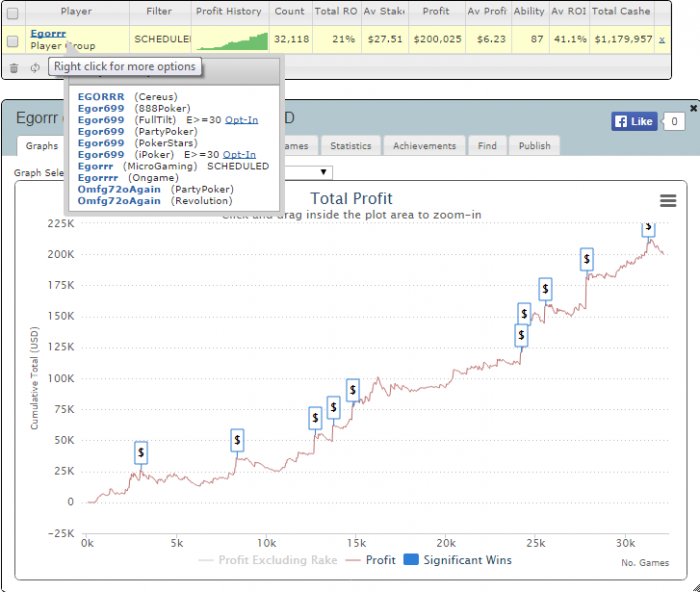Toggle the Profit legend series
The image size is (700, 592).
click(371, 560)
